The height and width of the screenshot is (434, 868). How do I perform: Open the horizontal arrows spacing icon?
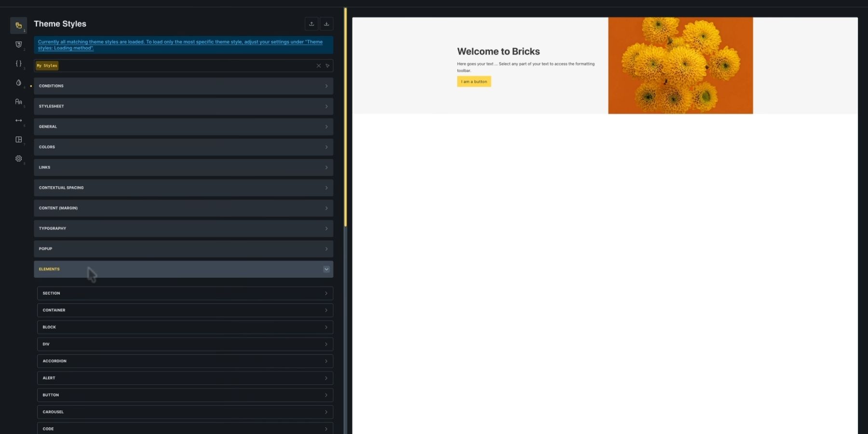(18, 120)
